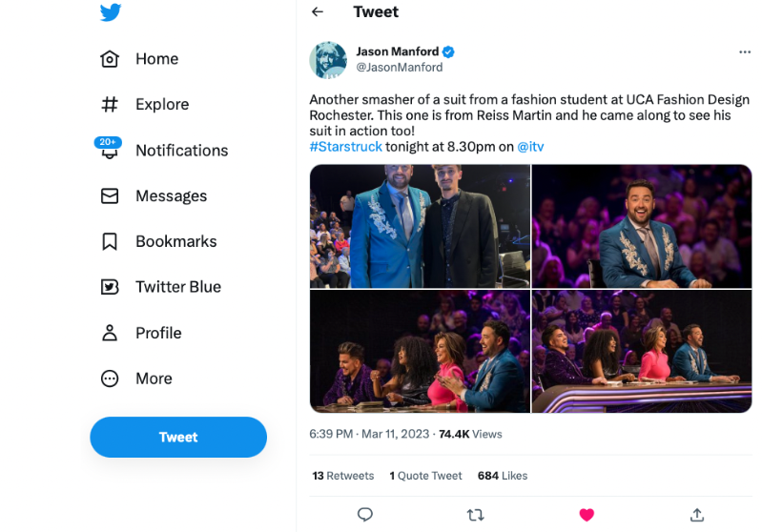Open Jason Manford's profile avatar
This screenshot has width=762, height=532.
328,60
